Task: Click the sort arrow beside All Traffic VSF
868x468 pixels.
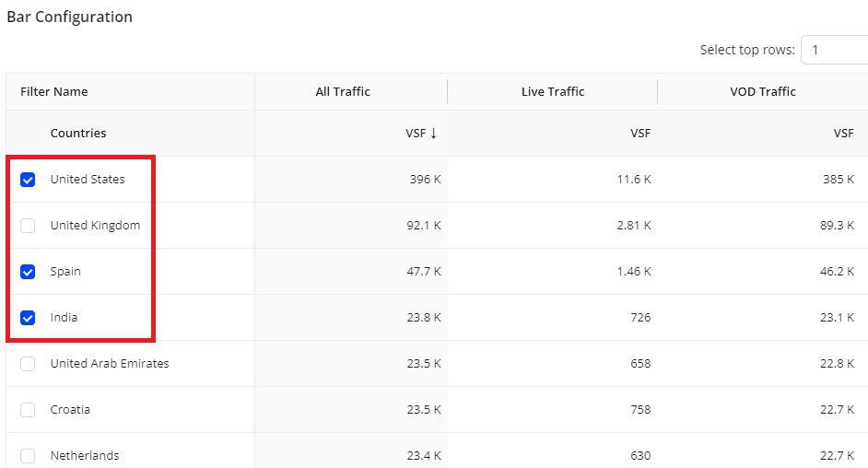Action: click(434, 134)
